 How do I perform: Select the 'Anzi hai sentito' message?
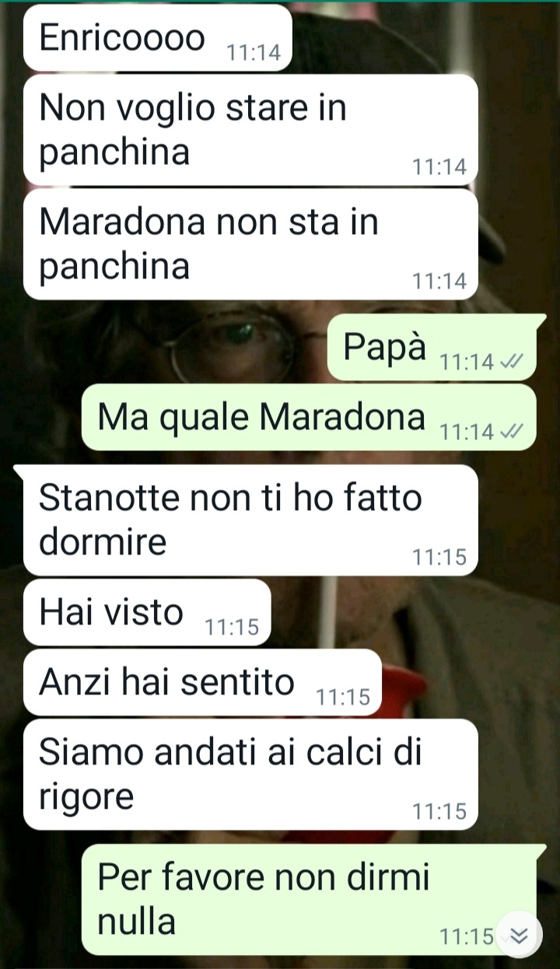pos(202,682)
